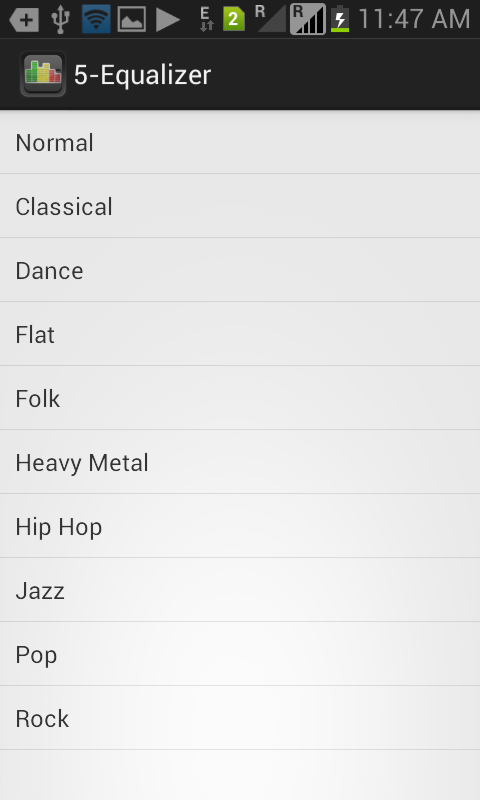Choose the Folk preset
Image resolution: width=480 pixels, height=800 pixels.
tap(240, 398)
